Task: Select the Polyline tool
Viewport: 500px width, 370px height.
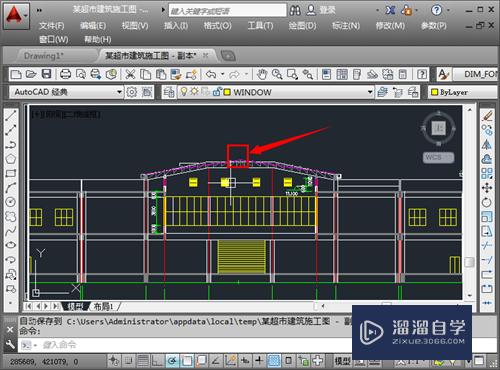Action: 11,145
